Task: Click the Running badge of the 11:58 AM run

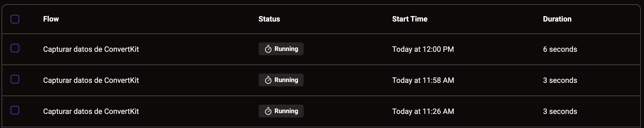Action: pyautogui.click(x=281, y=80)
